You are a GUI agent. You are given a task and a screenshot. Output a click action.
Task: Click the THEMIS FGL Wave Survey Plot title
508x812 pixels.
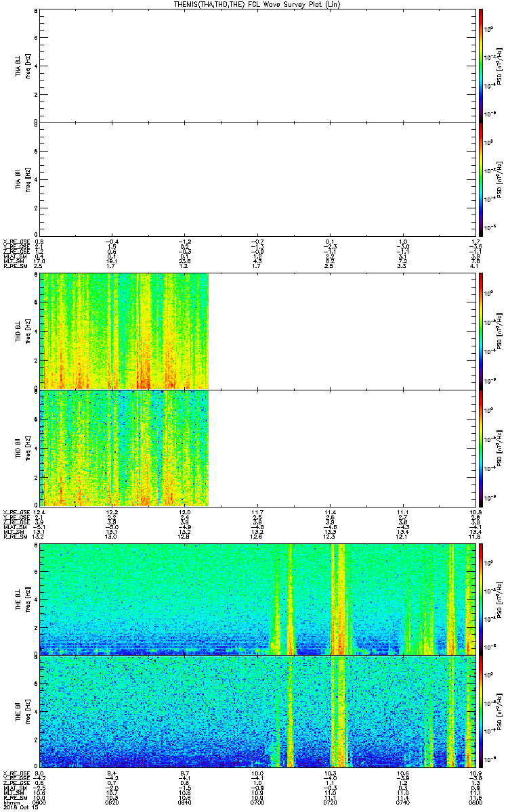tap(257, 4)
